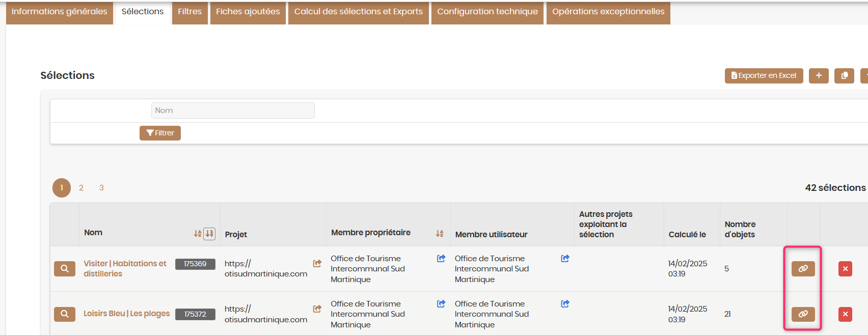Click the 175372 identifier badge

[195, 314]
